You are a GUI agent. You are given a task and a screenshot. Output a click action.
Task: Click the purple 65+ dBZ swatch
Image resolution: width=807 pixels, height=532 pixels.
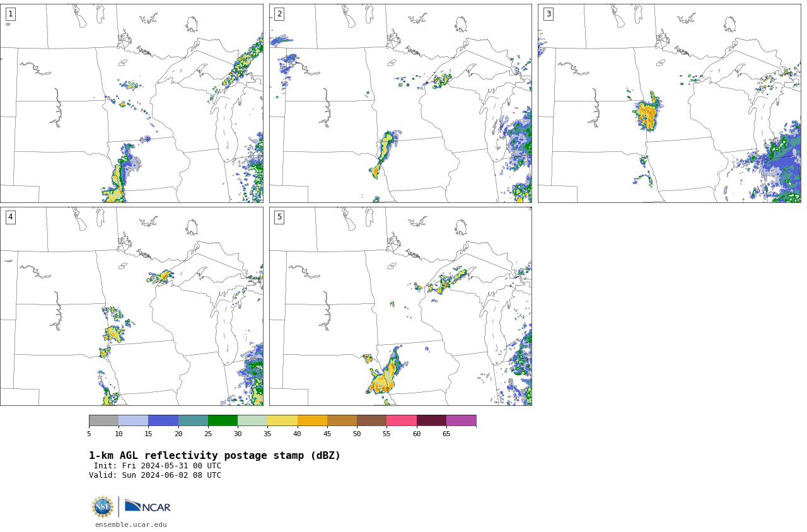click(x=461, y=420)
